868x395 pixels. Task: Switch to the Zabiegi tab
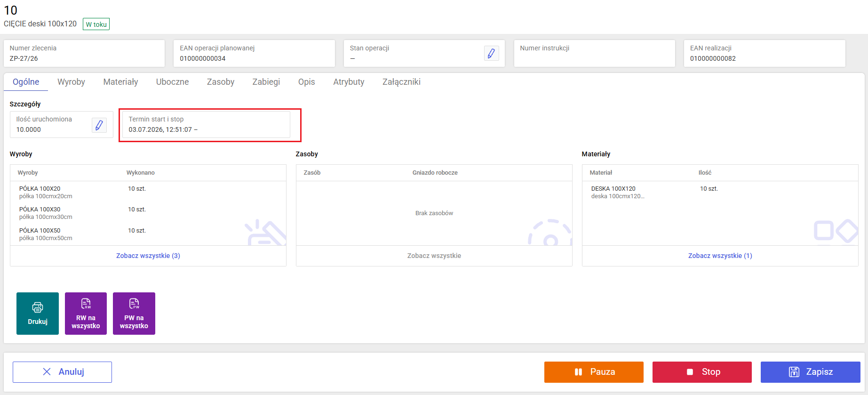pos(266,82)
